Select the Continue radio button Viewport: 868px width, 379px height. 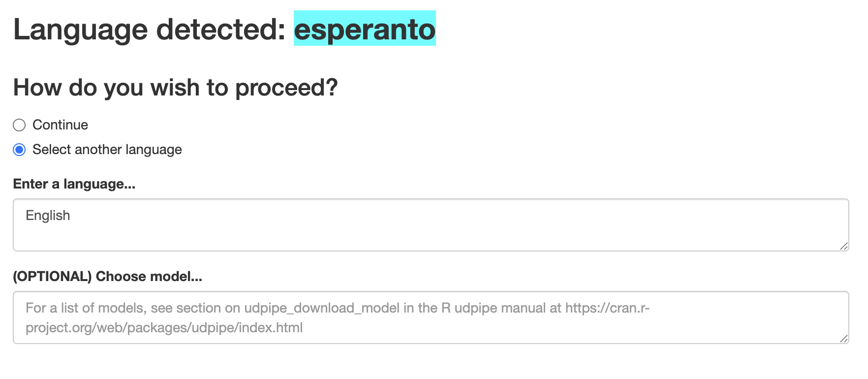pos(19,125)
